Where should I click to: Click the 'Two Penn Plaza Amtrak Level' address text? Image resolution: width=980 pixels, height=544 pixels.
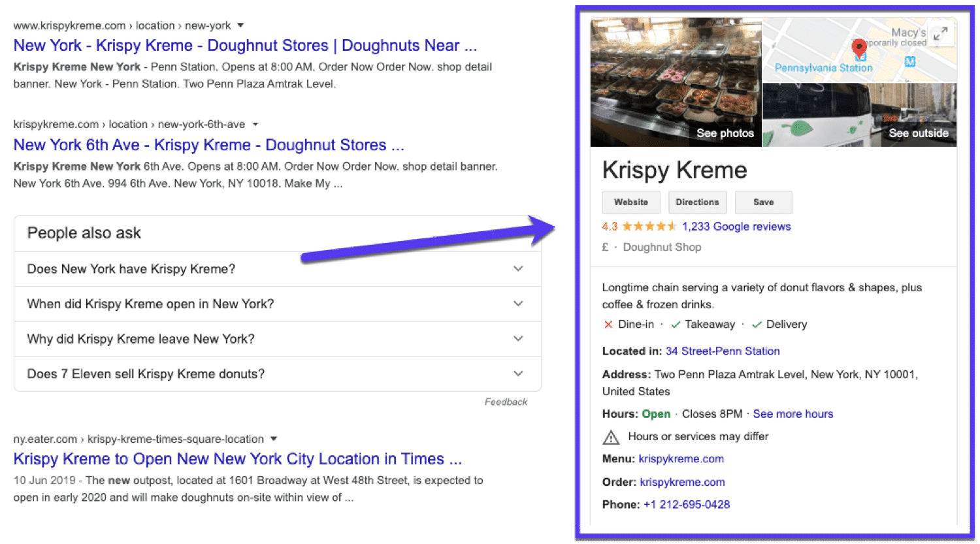(730, 375)
